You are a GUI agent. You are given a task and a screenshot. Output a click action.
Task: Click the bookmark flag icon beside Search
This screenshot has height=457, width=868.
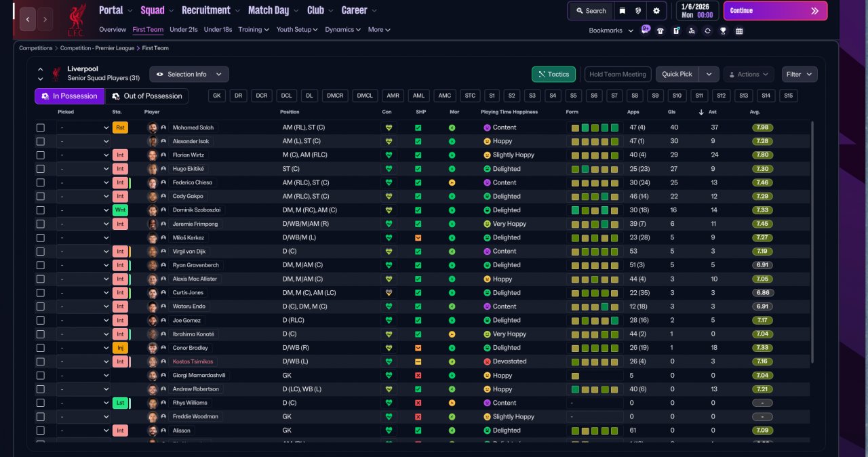point(623,11)
